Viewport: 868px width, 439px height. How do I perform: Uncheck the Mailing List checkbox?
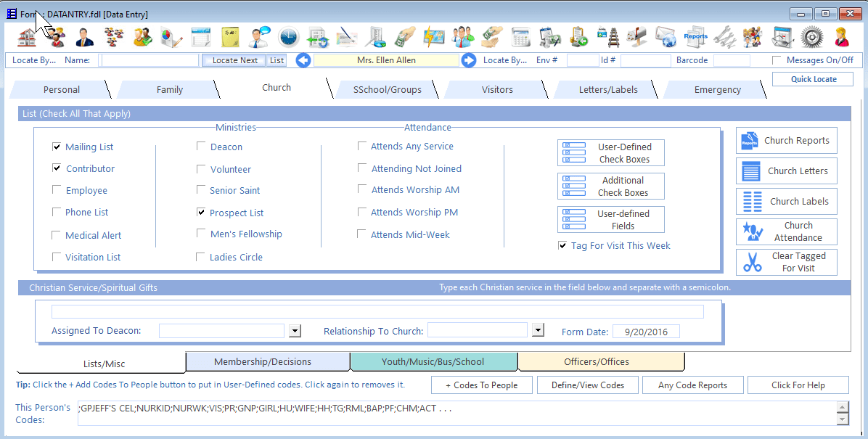(x=57, y=147)
